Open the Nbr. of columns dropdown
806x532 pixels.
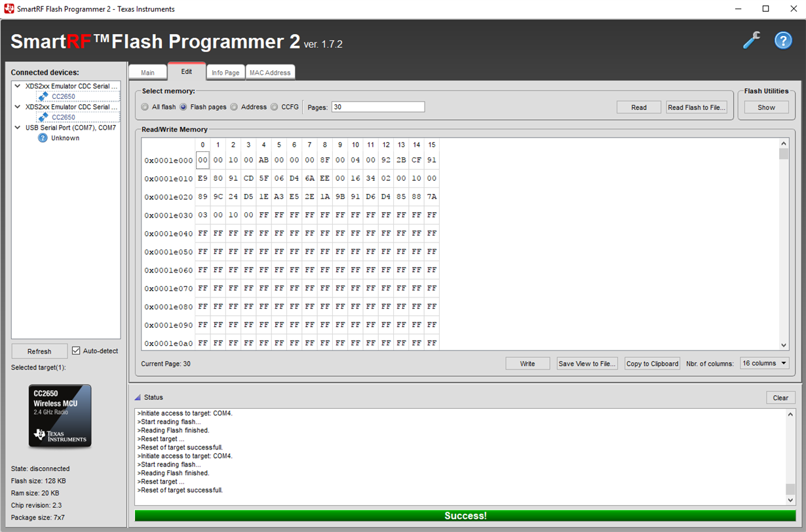click(765, 363)
